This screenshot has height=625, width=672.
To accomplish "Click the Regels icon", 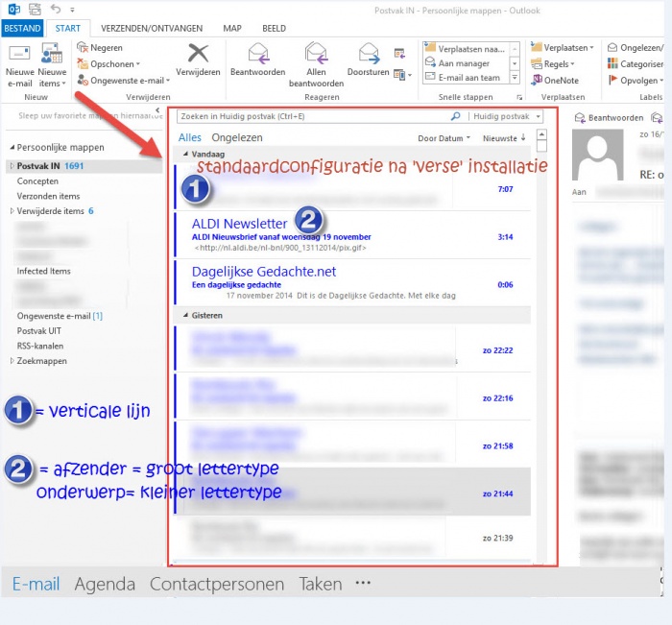I will (x=536, y=64).
